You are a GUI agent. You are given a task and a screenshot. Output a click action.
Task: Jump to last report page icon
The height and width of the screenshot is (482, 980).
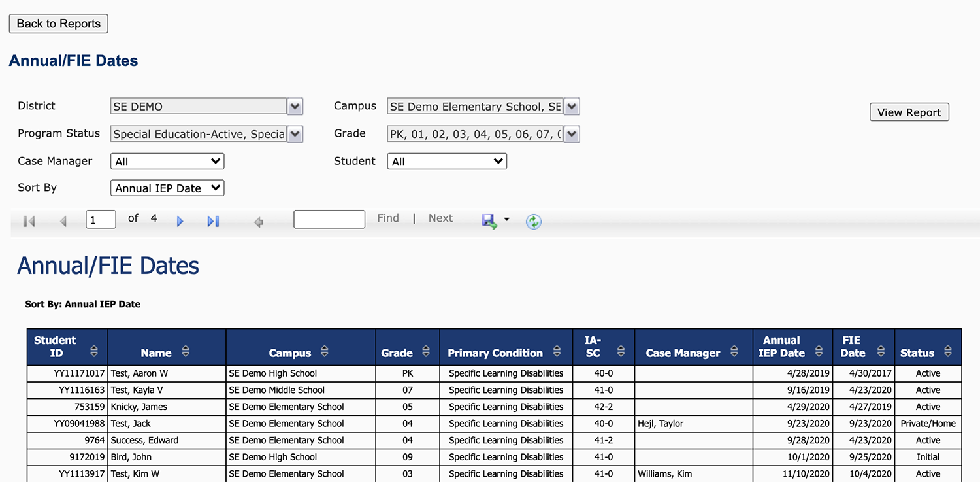coord(213,222)
